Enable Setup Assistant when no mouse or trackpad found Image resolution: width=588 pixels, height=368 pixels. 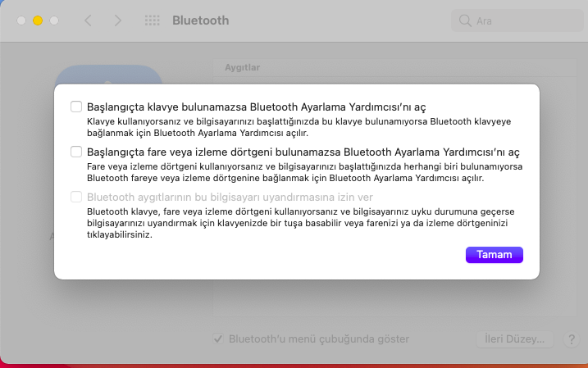tap(76, 152)
